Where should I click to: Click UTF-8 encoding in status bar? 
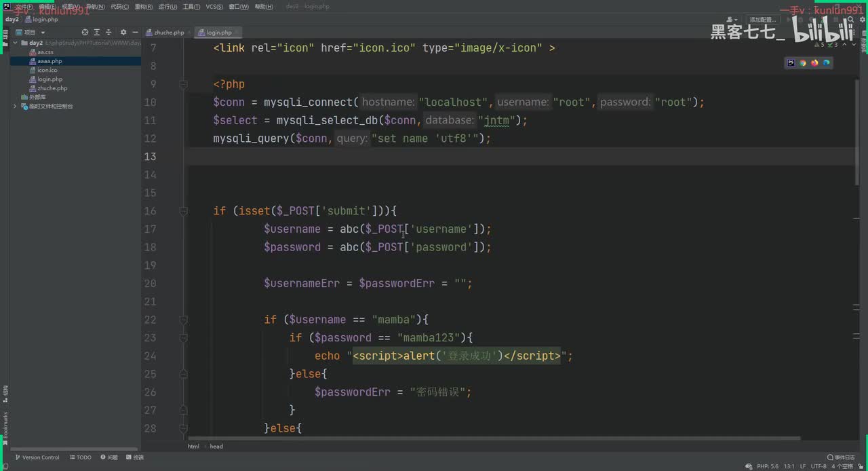pos(818,466)
